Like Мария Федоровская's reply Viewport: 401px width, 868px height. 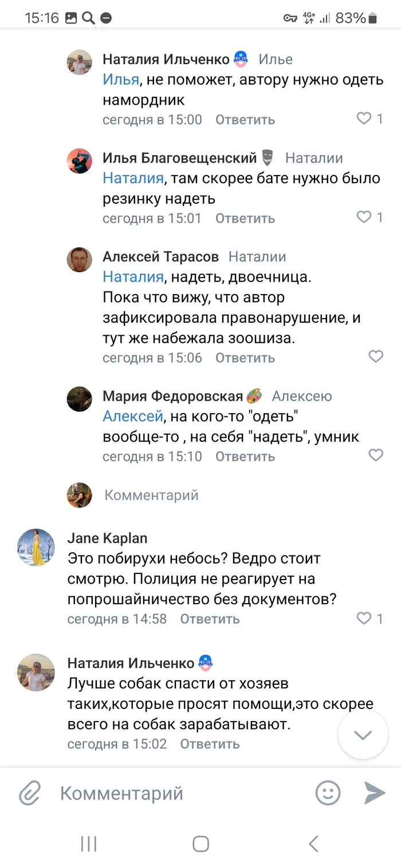pyautogui.click(x=375, y=455)
